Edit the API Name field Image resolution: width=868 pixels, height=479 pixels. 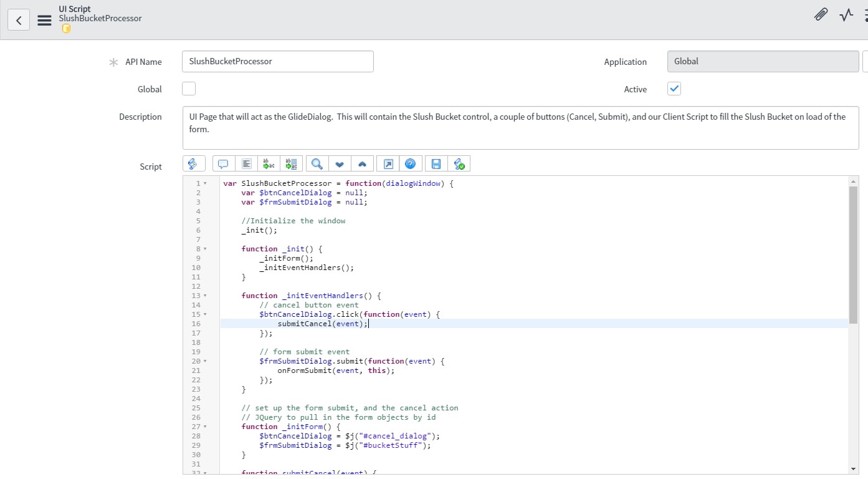[277, 61]
